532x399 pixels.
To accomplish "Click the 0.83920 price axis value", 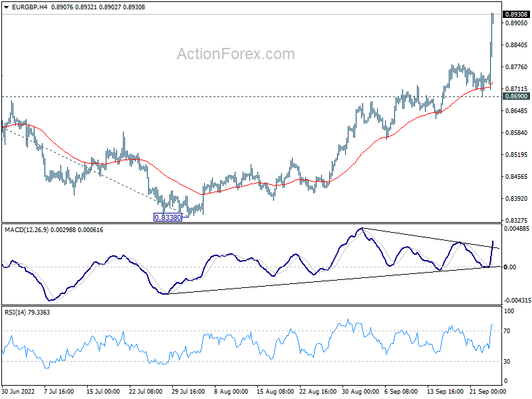I will (x=517, y=198).
